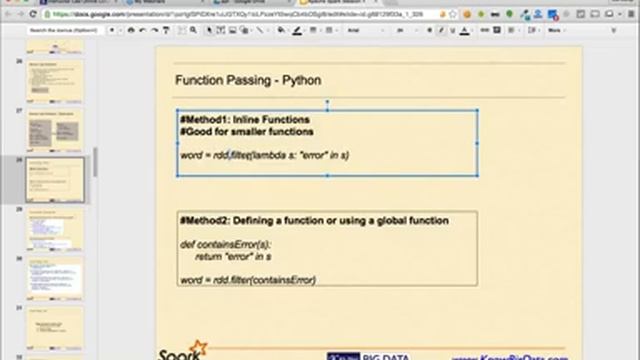Switch to the second browser tab
The height and width of the screenshot is (360, 640).
tap(163, 2)
